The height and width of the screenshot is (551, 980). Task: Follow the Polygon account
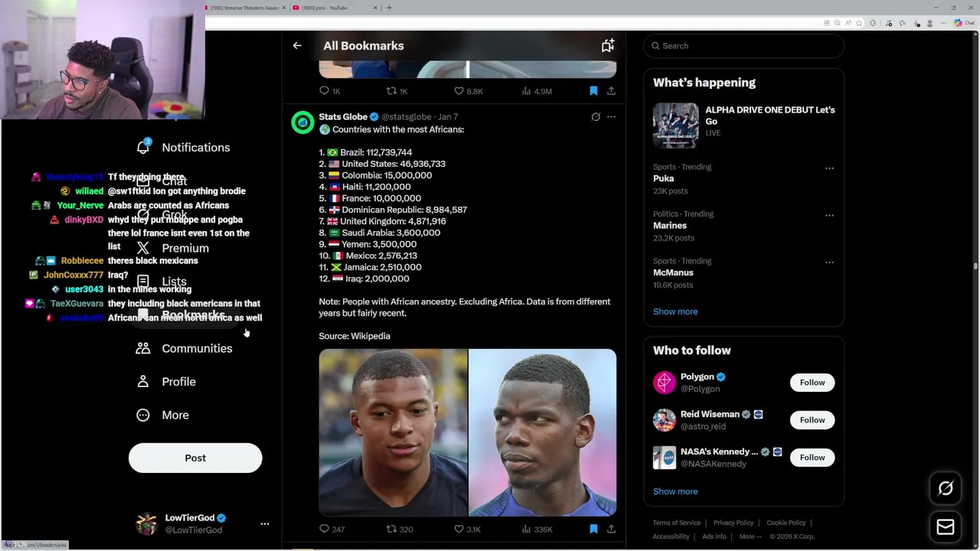812,383
